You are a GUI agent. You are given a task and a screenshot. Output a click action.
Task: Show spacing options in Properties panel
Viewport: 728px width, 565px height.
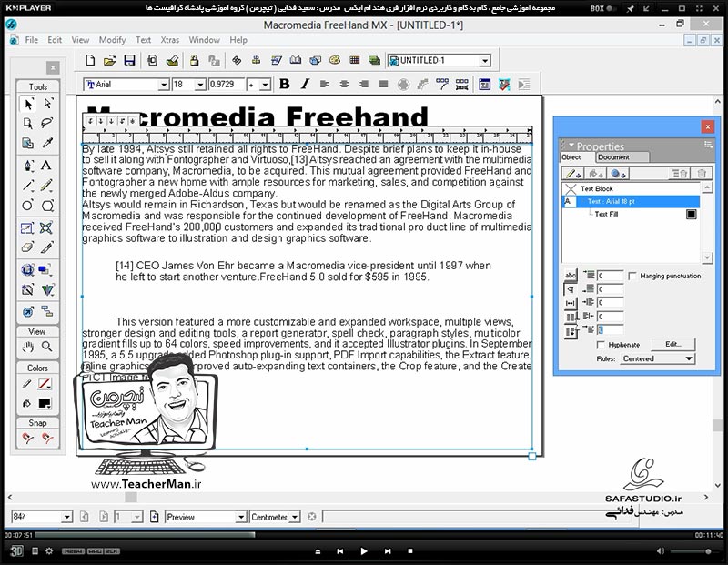571,303
